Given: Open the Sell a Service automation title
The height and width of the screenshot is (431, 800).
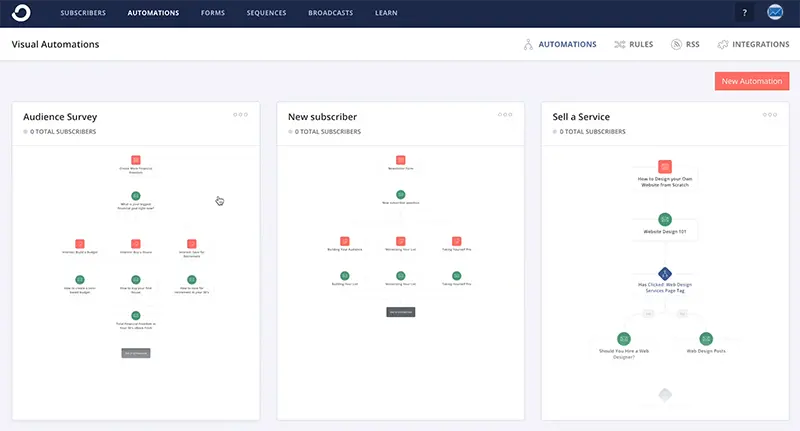Looking at the screenshot, I should pyautogui.click(x=581, y=117).
